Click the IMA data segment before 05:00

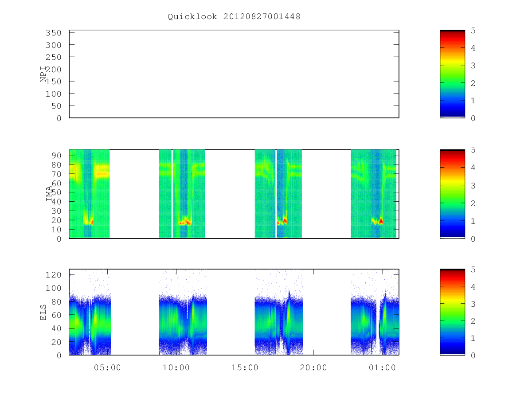pos(89,194)
